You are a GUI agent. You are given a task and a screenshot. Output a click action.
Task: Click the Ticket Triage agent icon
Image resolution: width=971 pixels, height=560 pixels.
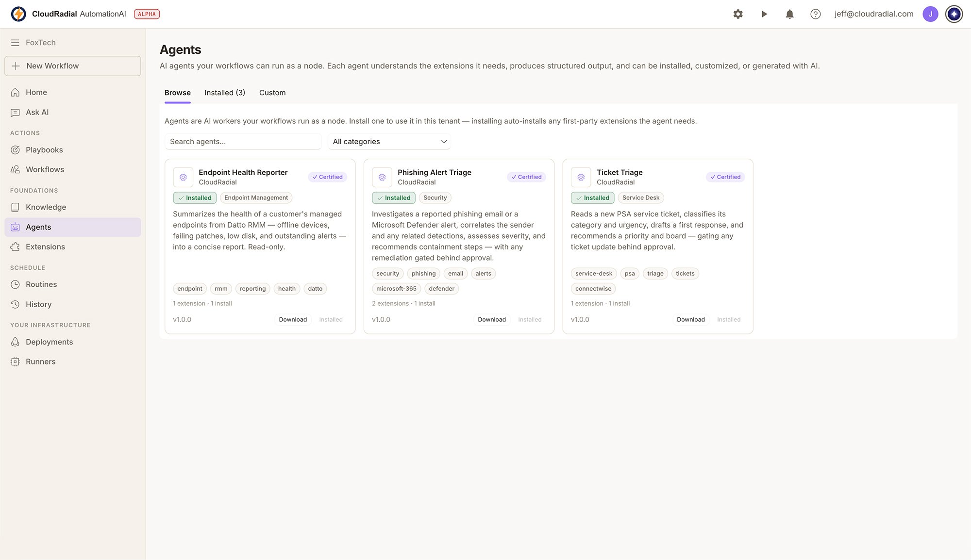pyautogui.click(x=581, y=177)
